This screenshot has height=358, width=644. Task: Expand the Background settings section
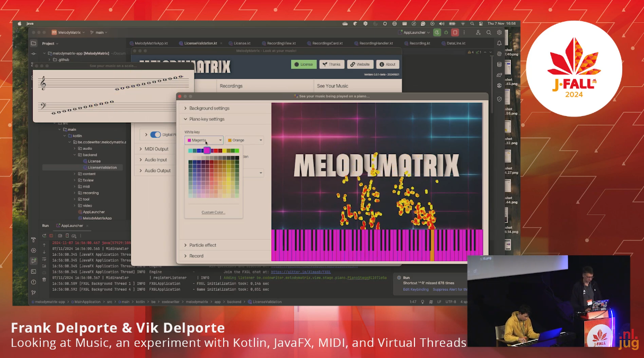[209, 108]
